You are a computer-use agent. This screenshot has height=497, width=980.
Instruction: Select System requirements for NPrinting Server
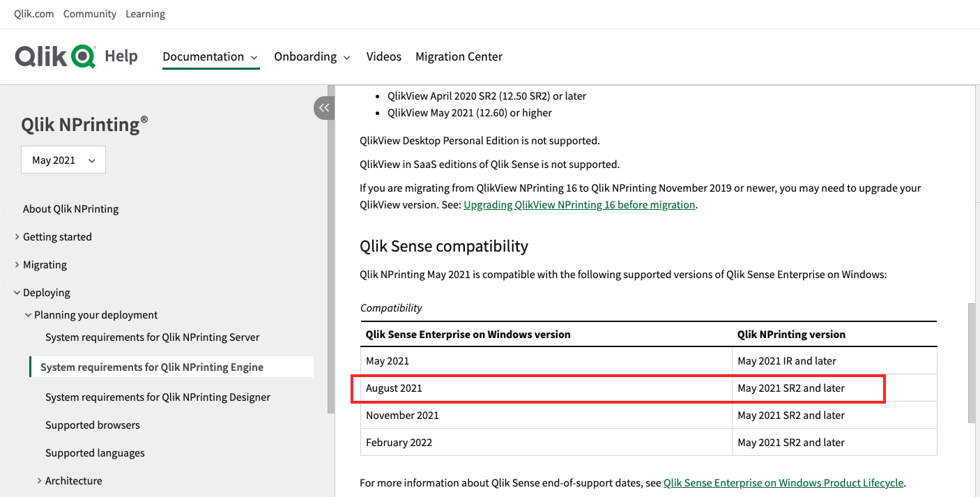152,337
